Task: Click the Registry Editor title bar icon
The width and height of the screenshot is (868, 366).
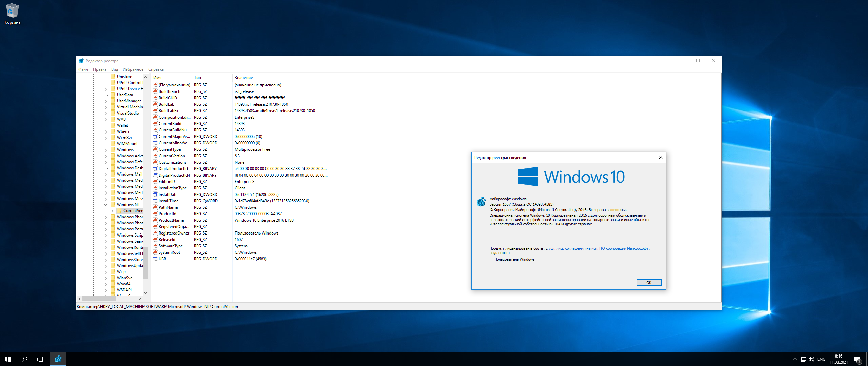Action: click(x=81, y=61)
